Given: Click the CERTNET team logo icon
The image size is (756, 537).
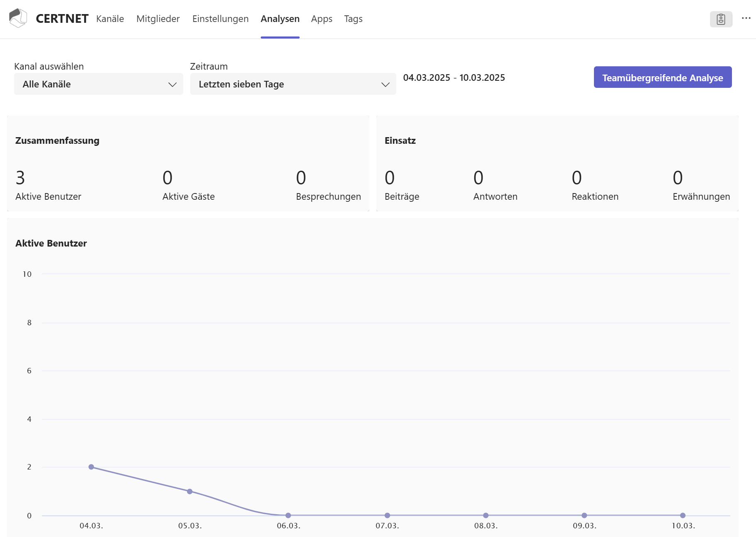Looking at the screenshot, I should click(18, 18).
